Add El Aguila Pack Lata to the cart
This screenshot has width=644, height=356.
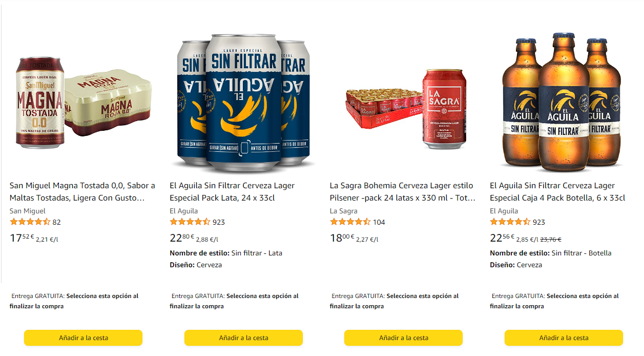coord(243,338)
